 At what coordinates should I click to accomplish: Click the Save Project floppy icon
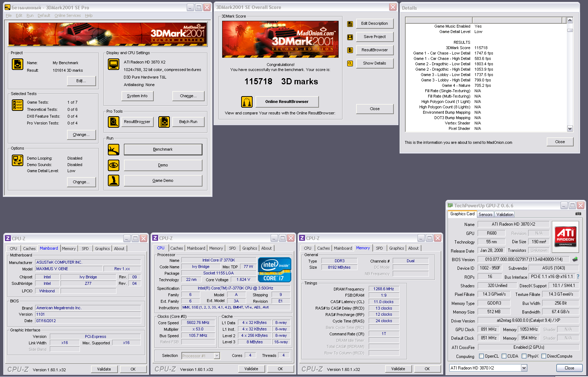350,37
